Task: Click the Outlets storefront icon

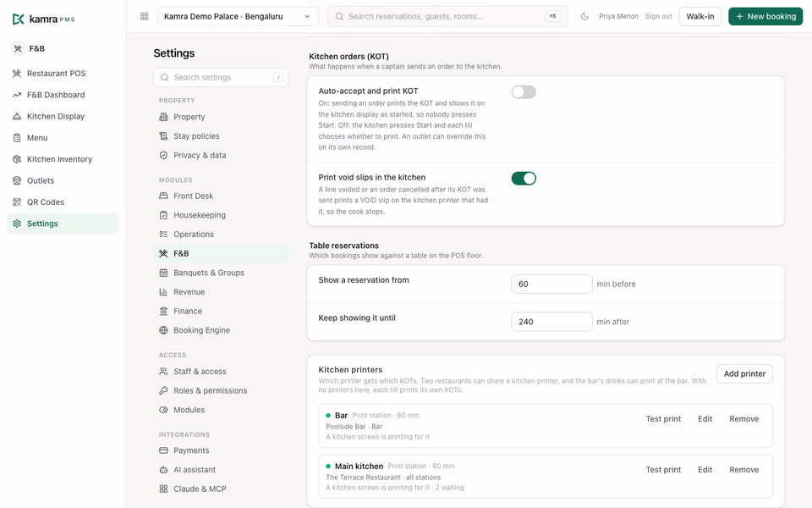Action: (17, 180)
